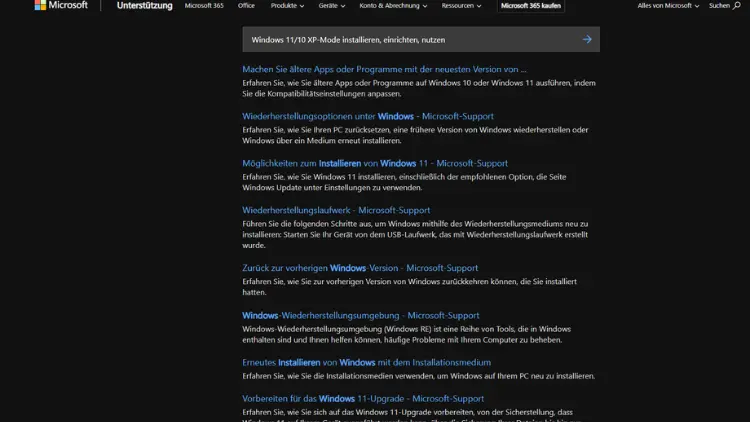Open the Unterstützung home link
This screenshot has height=422, width=750.
click(144, 6)
